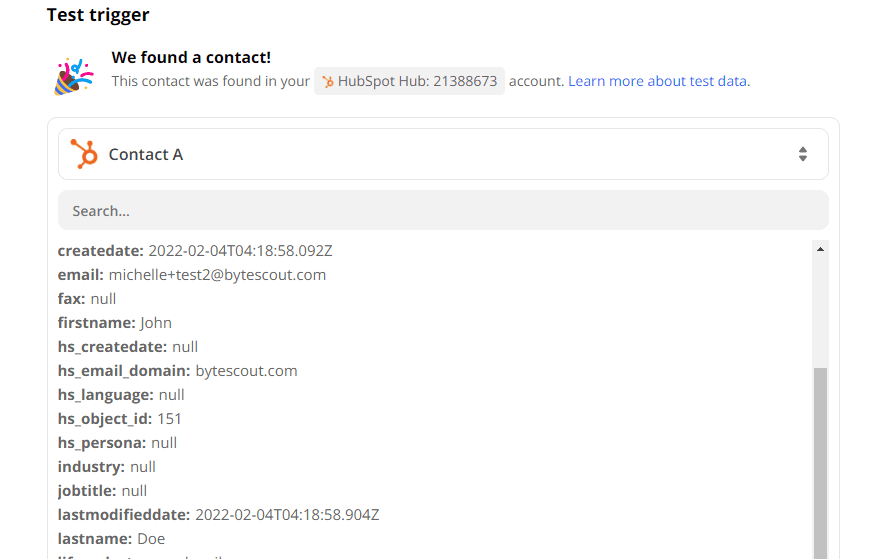Select the lastname row showing Doe

tap(111, 538)
